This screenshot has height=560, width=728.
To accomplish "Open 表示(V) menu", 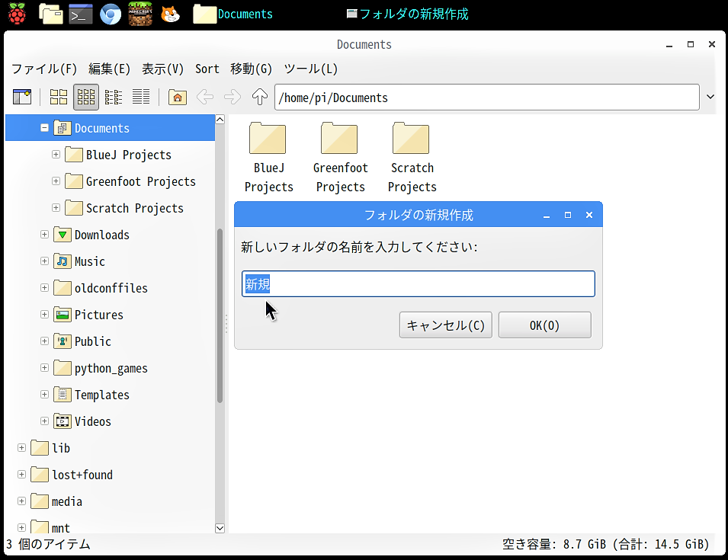I will pos(163,69).
